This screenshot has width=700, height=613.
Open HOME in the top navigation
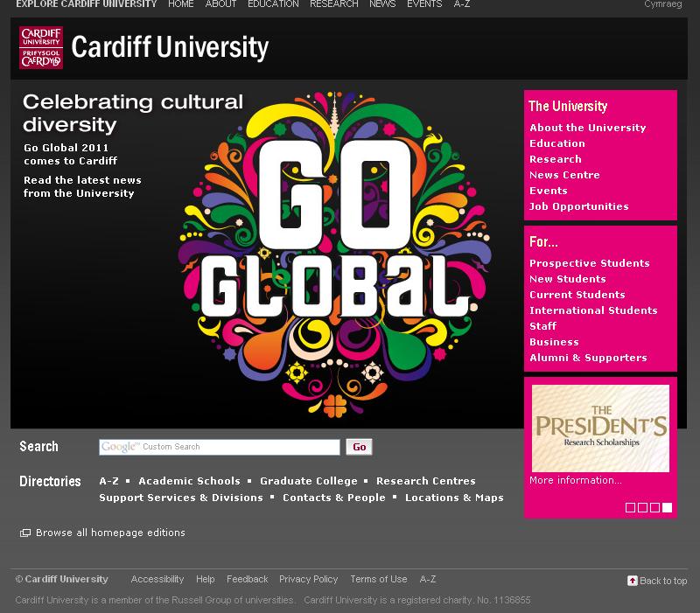click(x=181, y=4)
